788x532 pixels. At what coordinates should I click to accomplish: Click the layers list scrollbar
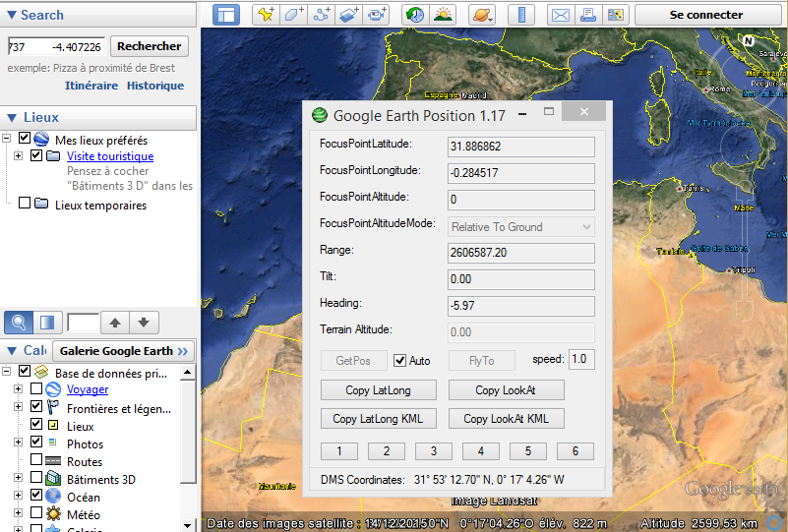click(x=188, y=432)
